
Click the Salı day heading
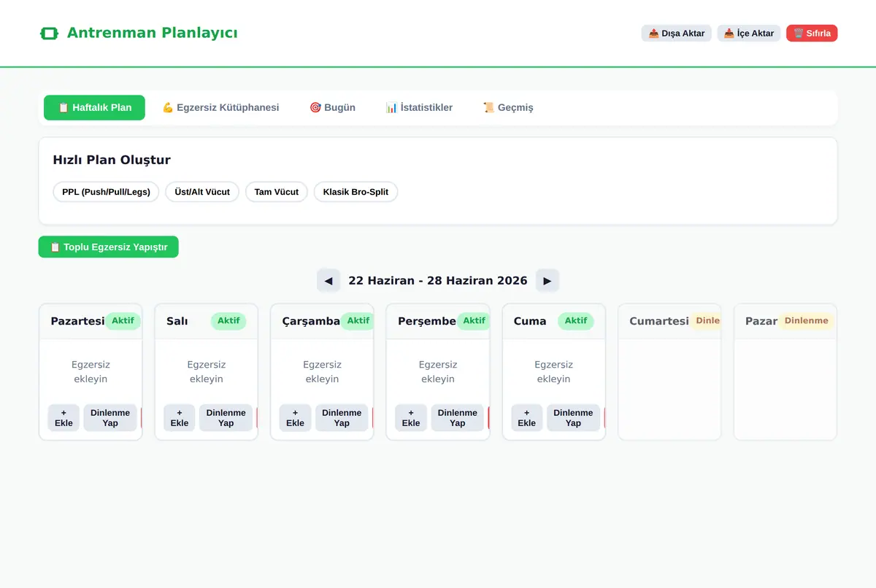[177, 321]
